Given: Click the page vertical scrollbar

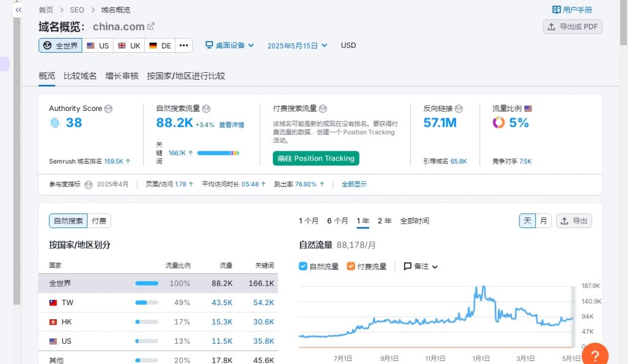Looking at the screenshot, I should click(x=624, y=23).
